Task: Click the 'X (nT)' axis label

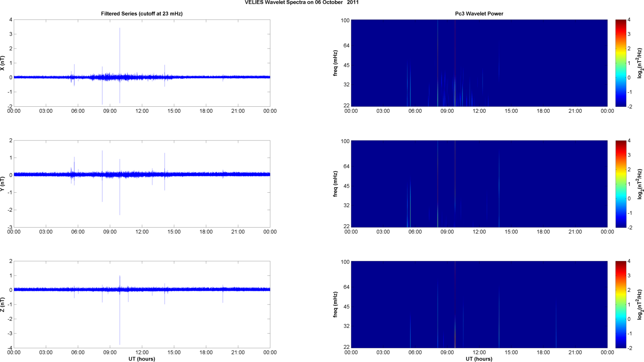Action: click(3, 63)
